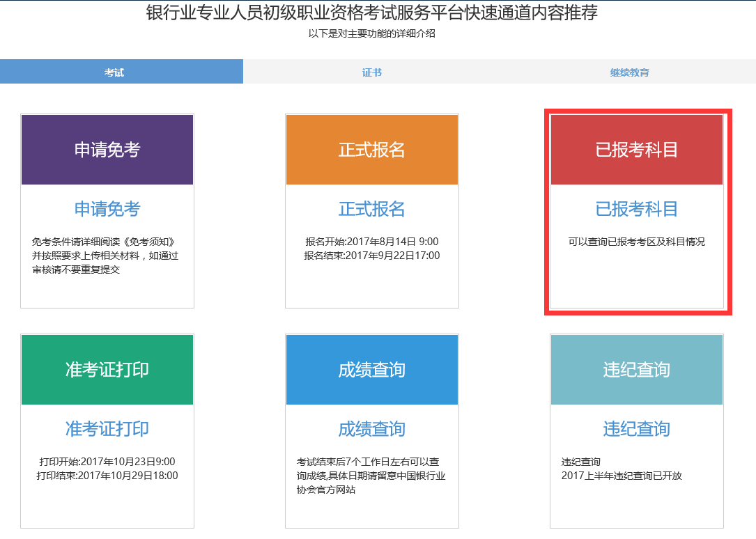Open the 证书 tab
The height and width of the screenshot is (539, 756).
(x=371, y=72)
